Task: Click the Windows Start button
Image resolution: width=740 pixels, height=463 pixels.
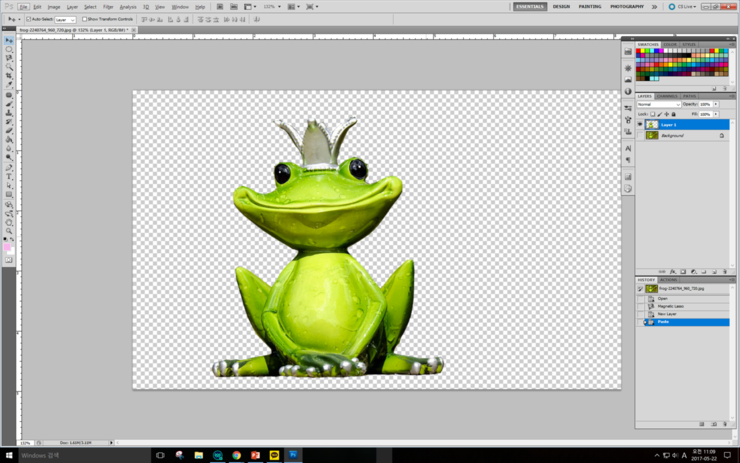Action: [9, 455]
